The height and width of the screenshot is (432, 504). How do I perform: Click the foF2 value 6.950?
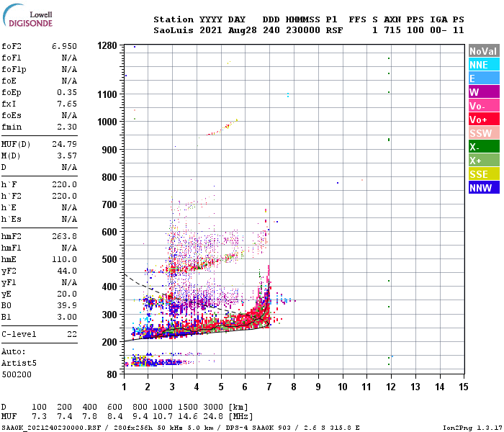(x=64, y=46)
